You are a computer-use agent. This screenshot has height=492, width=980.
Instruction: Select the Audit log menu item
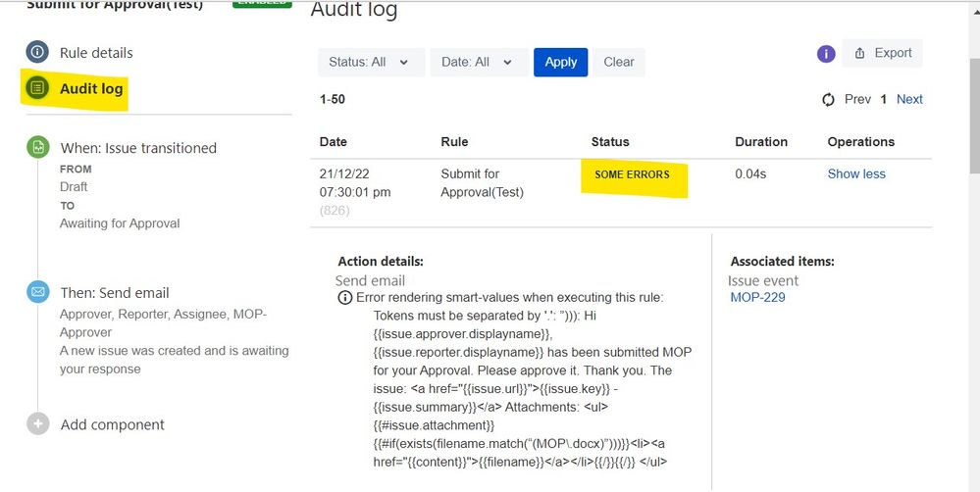tap(91, 88)
